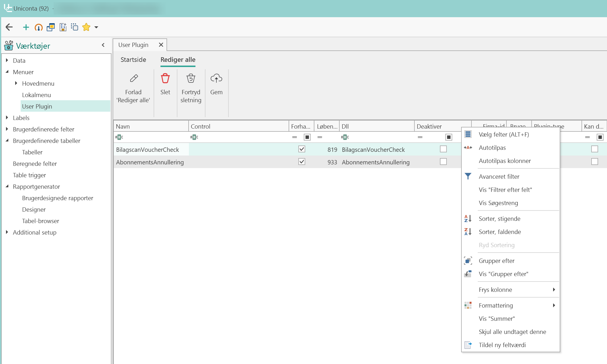The image size is (607, 364).
Task: Uncheck Forha... for BilagscanVoucherCheck row
Action: pos(302,149)
